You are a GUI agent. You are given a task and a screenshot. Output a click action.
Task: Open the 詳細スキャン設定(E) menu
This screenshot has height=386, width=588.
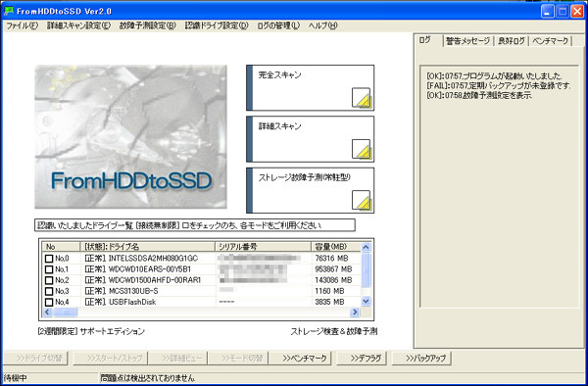(78, 25)
